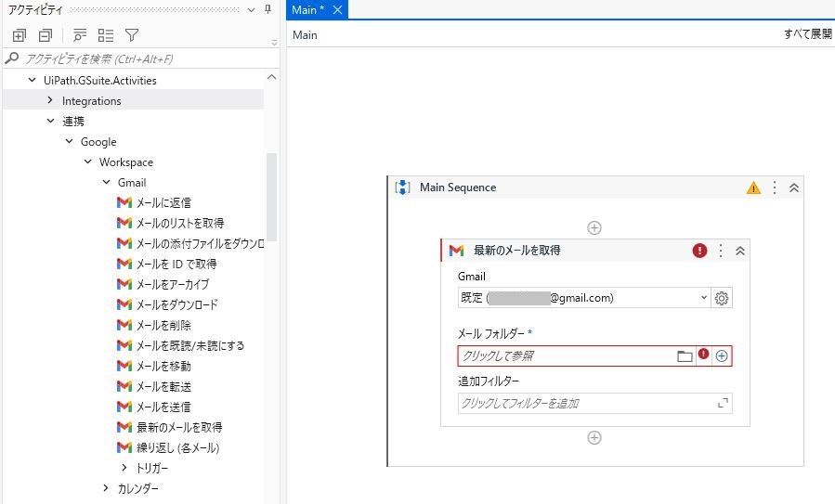Screen dimensions: 835x504
Task: Select the メールに返信 activity
Action: tap(153, 202)
